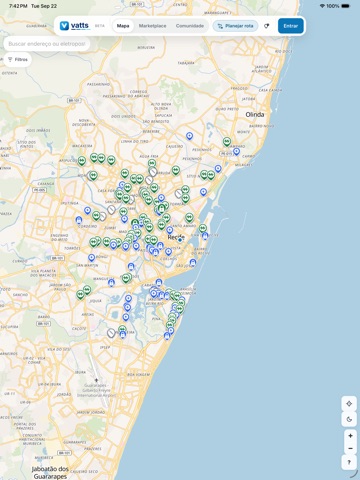This screenshot has width=360, height=480.
Task: Zoom out with the minus button
Action: click(x=350, y=448)
